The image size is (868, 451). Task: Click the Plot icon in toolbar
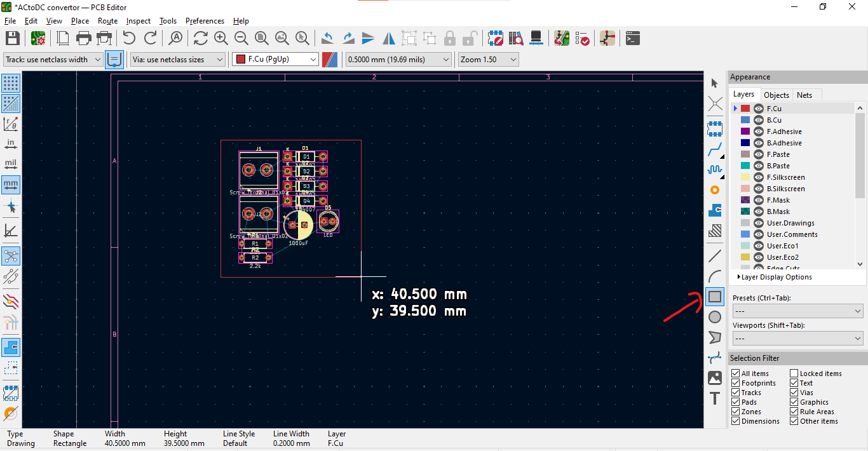coord(104,38)
